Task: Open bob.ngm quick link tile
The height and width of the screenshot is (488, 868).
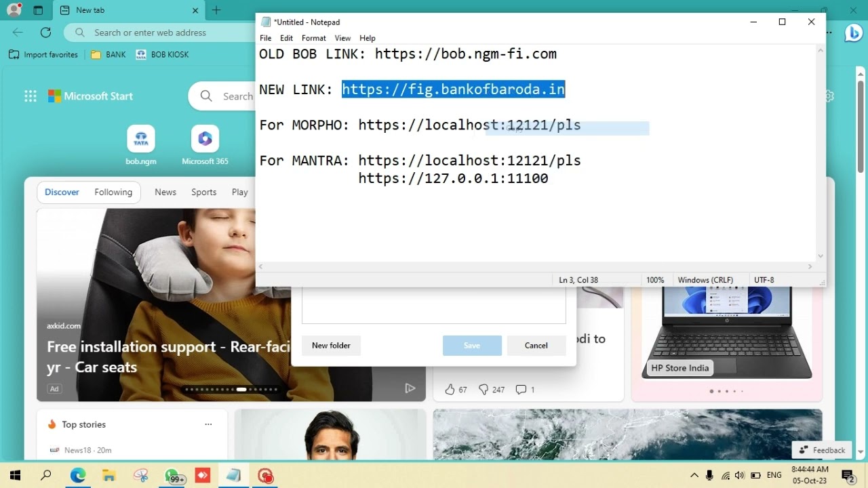Action: pos(141,145)
